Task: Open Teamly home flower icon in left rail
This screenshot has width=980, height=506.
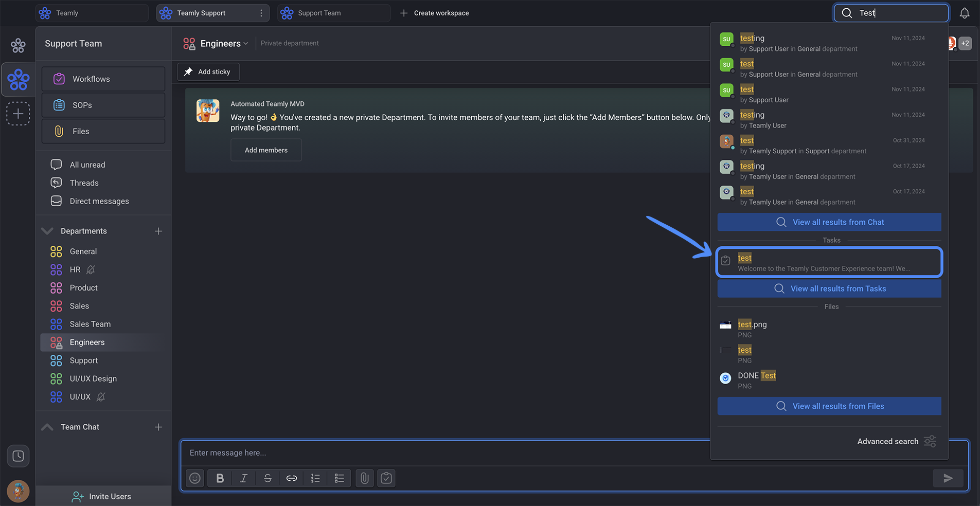Action: [x=18, y=46]
